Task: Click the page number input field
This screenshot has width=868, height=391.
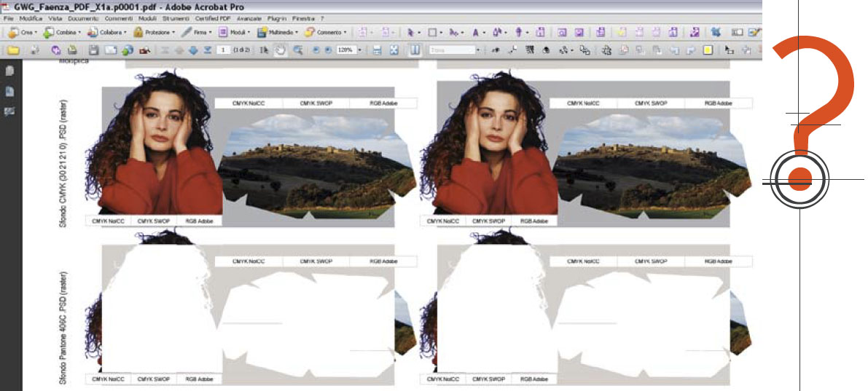Action: tap(224, 50)
